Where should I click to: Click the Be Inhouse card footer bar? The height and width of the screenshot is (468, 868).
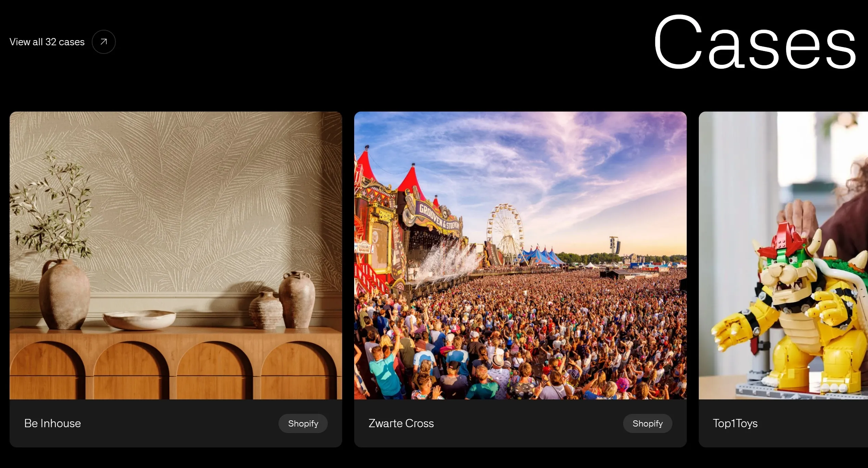[x=176, y=423]
